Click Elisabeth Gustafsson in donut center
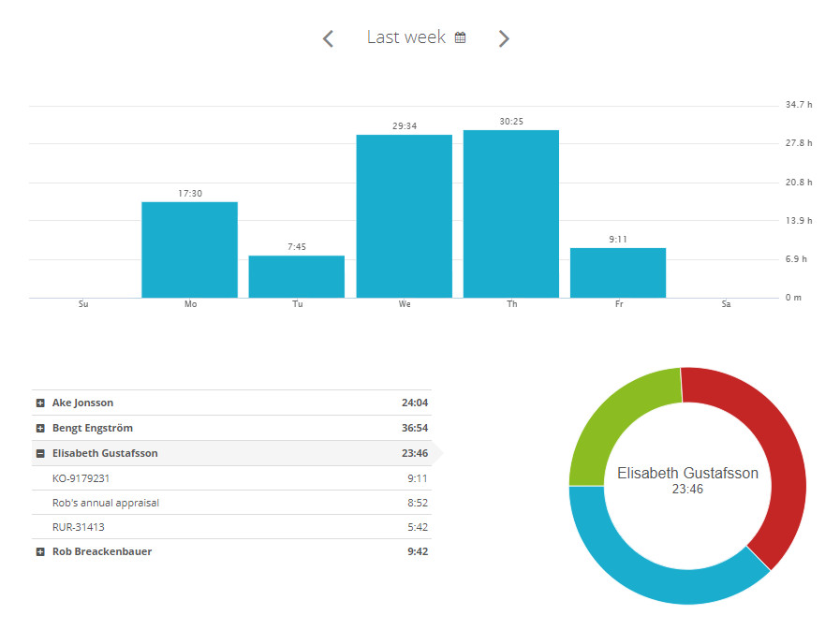 point(686,474)
